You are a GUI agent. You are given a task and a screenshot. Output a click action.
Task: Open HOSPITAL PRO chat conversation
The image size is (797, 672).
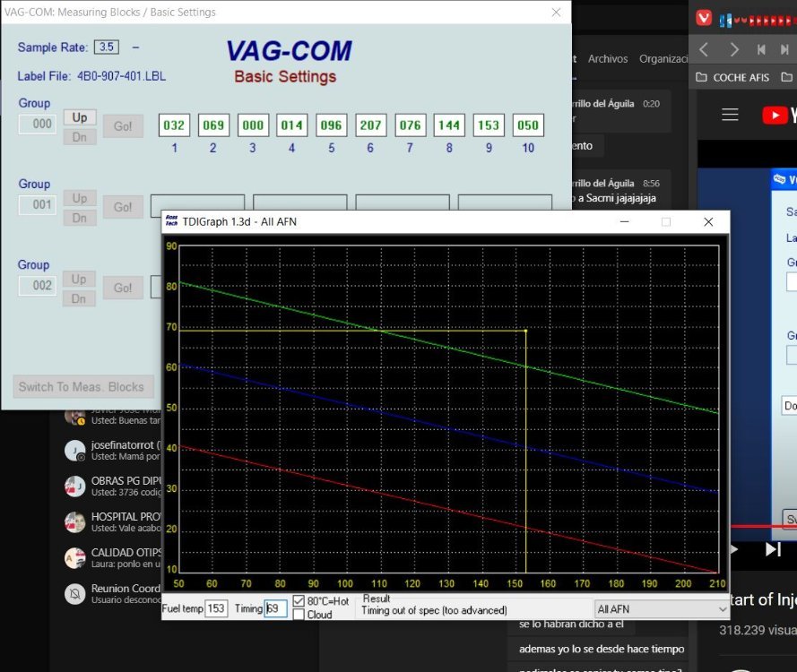coord(112,522)
